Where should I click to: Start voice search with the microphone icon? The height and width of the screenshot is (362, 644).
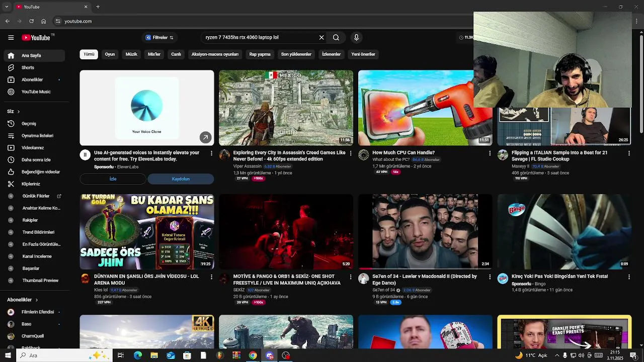[356, 37]
